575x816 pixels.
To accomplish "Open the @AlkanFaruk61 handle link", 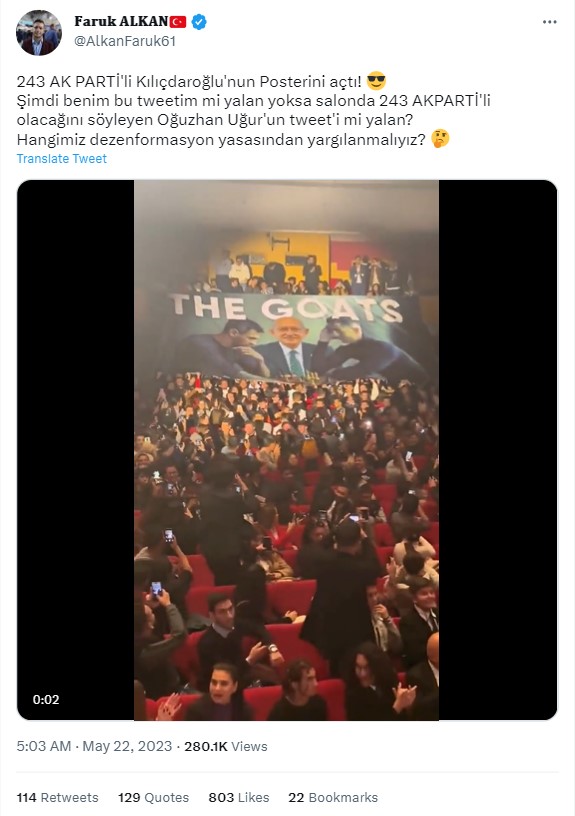I will click(125, 41).
